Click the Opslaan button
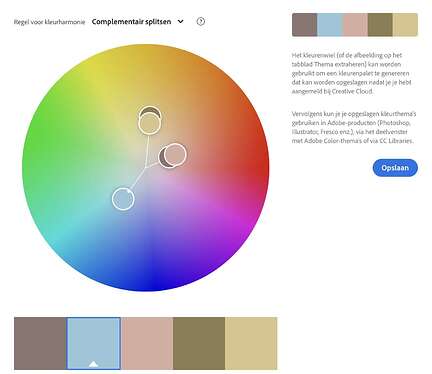 click(x=395, y=168)
